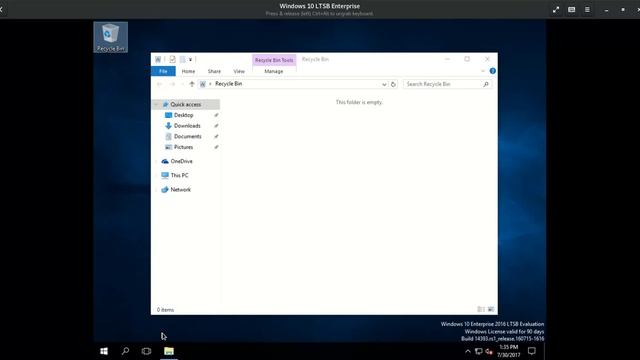Click the pin icon beside Desktop

[216, 115]
